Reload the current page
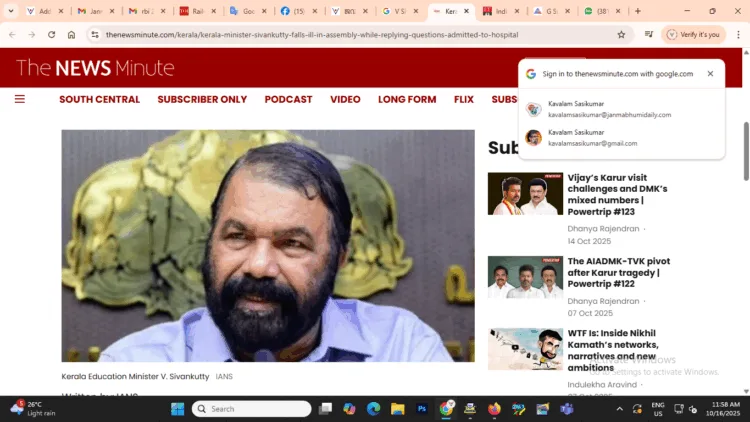The width and height of the screenshot is (750, 422). click(x=52, y=34)
